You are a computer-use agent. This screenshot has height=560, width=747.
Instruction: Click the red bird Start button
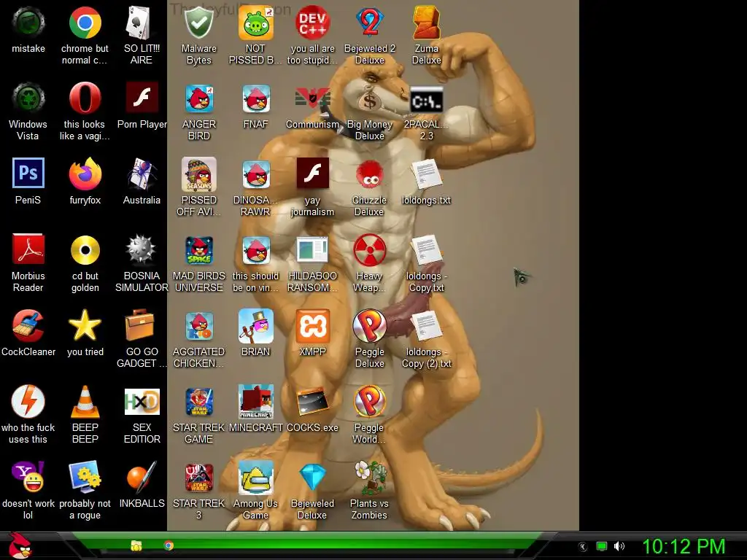pyautogui.click(x=20, y=545)
